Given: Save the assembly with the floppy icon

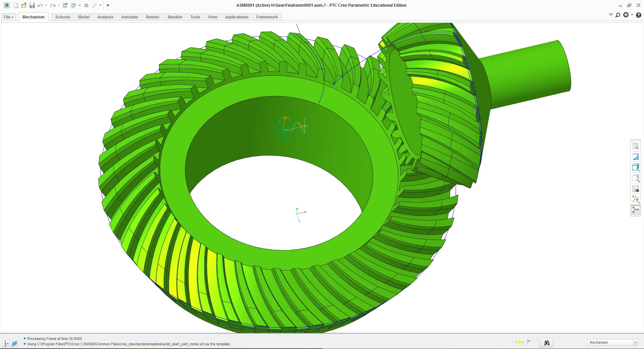Looking at the screenshot, I should click(32, 5).
